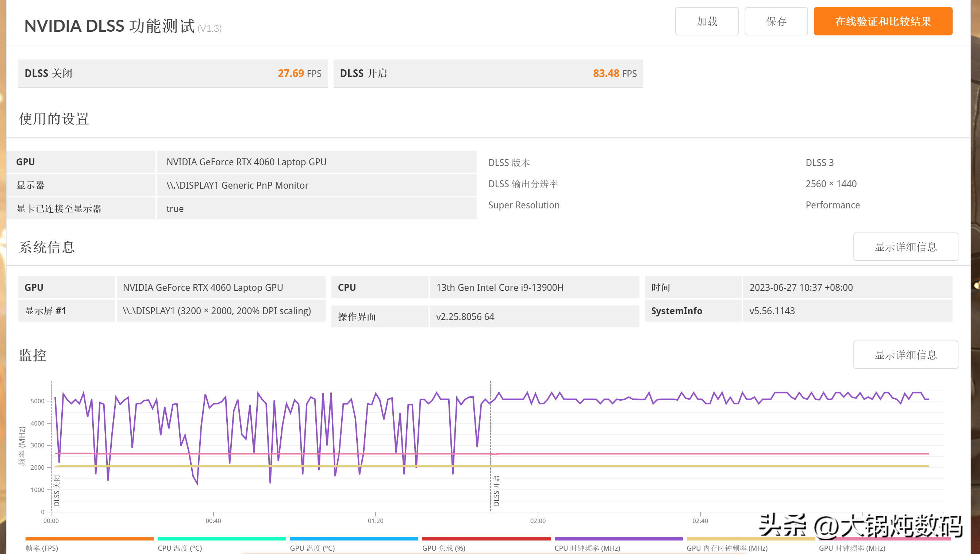Show detailed info for 系统信息 section
The height and width of the screenshot is (554, 980).
coord(906,247)
